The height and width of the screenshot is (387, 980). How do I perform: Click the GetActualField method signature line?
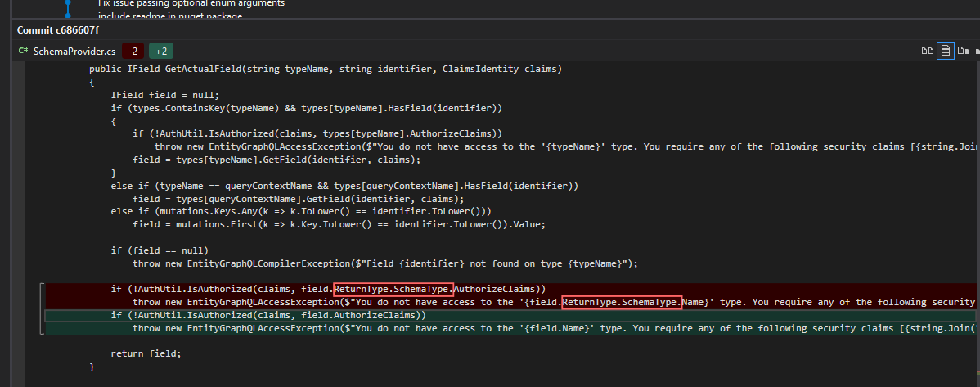pyautogui.click(x=326, y=69)
